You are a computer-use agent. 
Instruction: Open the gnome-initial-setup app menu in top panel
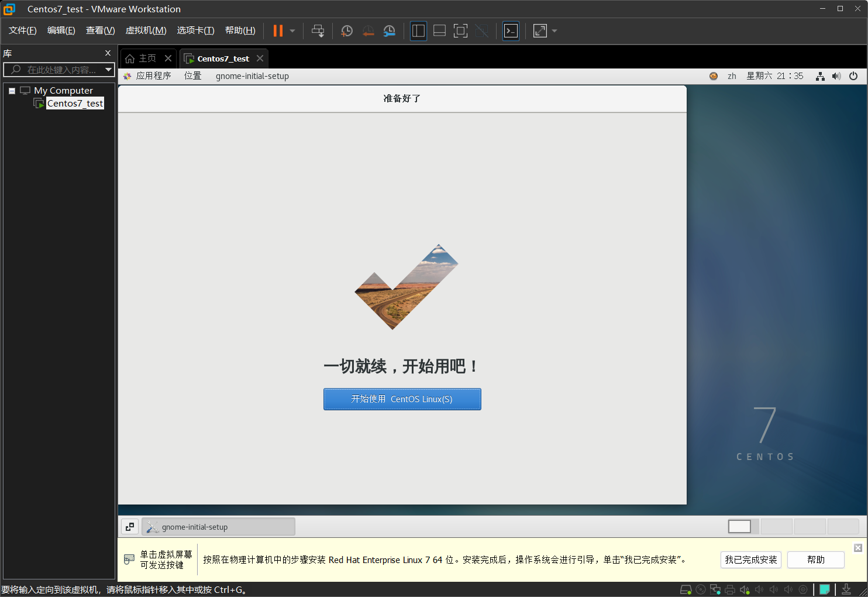coord(252,76)
